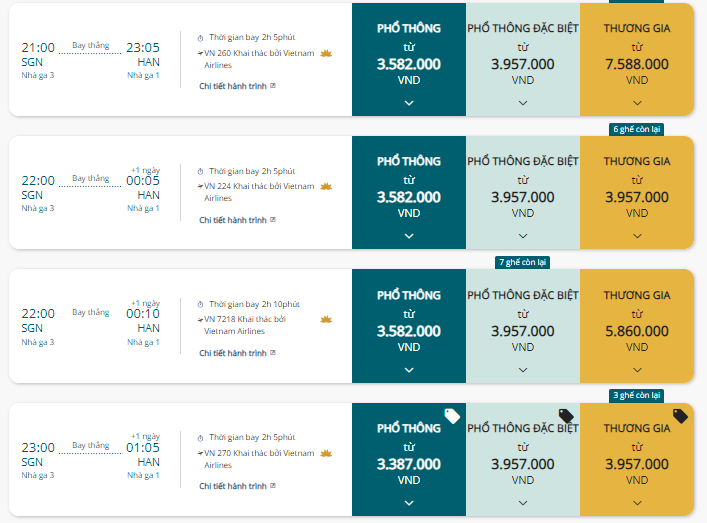This screenshot has height=523, width=707.
Task: Click tag icon on last flight's Thương Gia fare
Action: click(680, 415)
